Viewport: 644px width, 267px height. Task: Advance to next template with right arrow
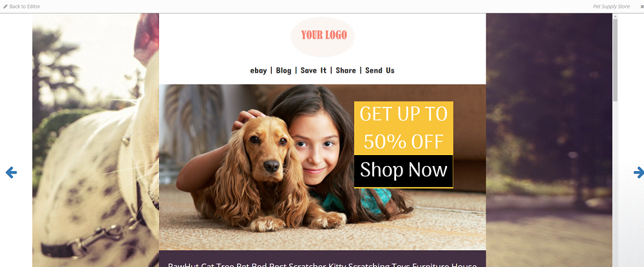click(639, 172)
